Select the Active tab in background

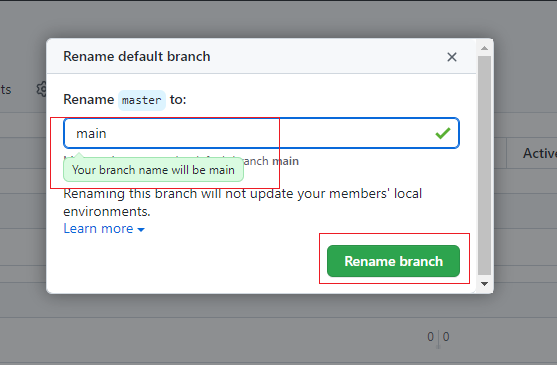540,153
